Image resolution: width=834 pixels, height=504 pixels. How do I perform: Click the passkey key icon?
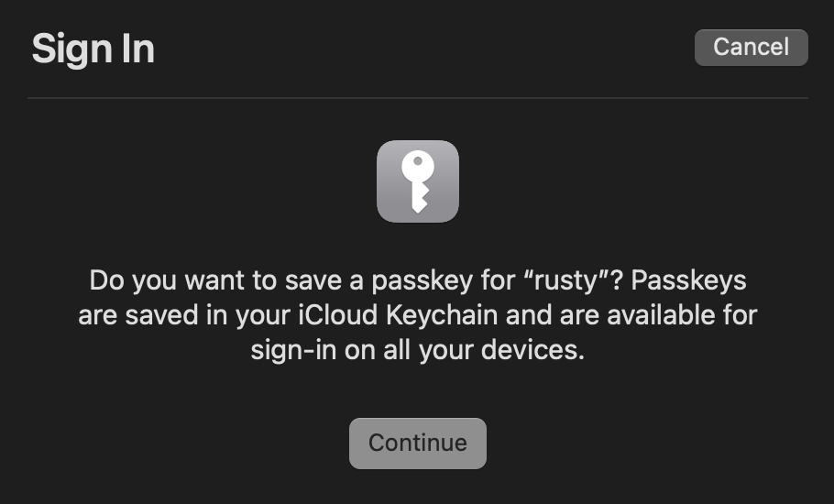coord(418,181)
